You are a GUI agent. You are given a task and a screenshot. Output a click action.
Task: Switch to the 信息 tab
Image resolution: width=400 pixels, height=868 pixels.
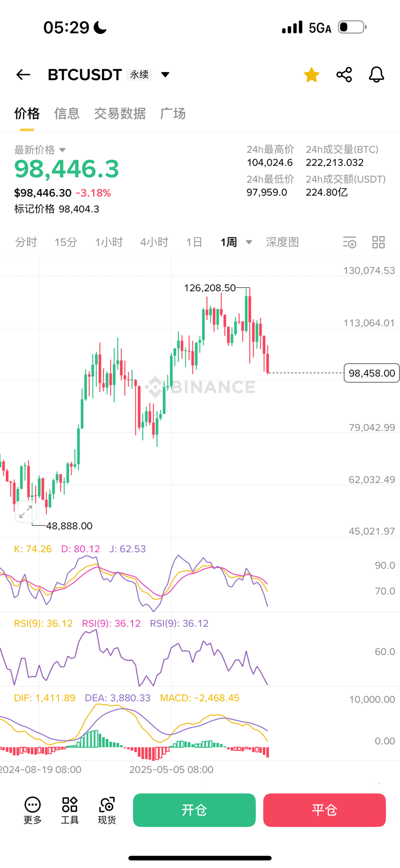click(x=67, y=114)
